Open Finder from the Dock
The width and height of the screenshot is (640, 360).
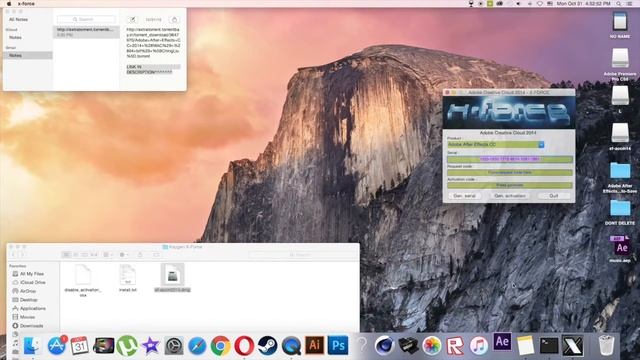point(32,346)
